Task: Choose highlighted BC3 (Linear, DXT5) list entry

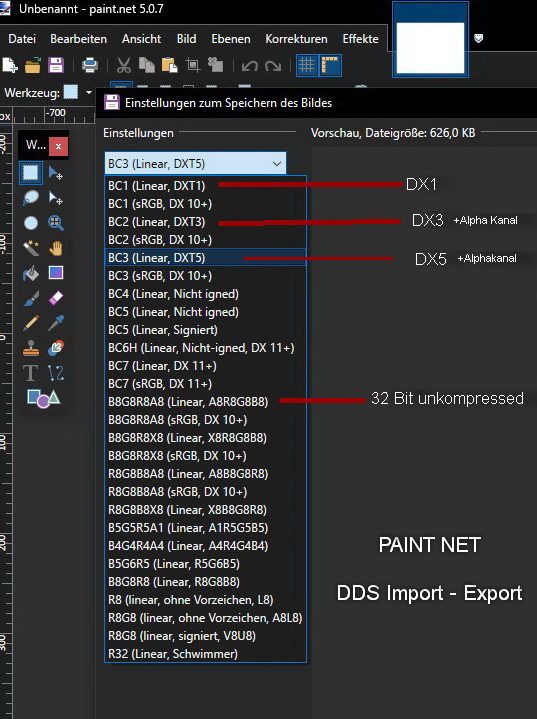Action: click(x=205, y=258)
